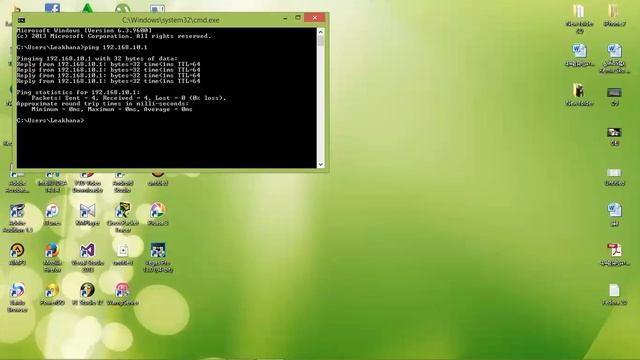Select the FL Studio shortcut icon
Viewport: 640px width, 360px height.
87,293
